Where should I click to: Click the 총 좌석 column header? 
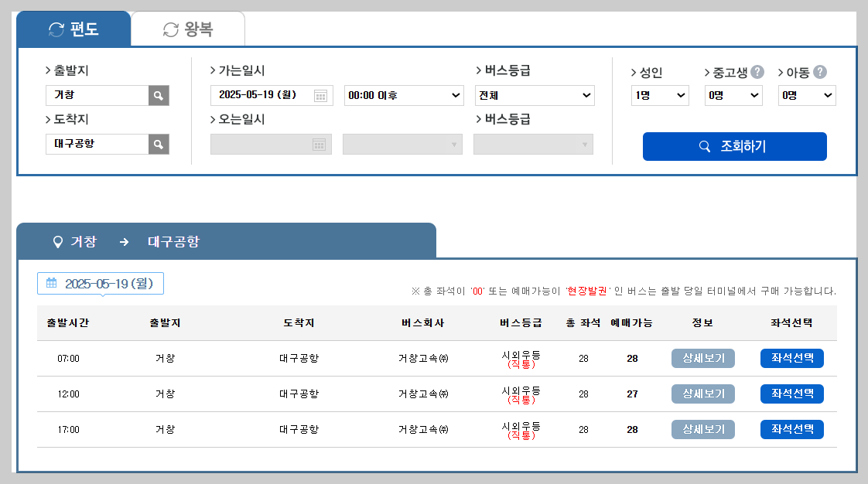[x=583, y=323]
